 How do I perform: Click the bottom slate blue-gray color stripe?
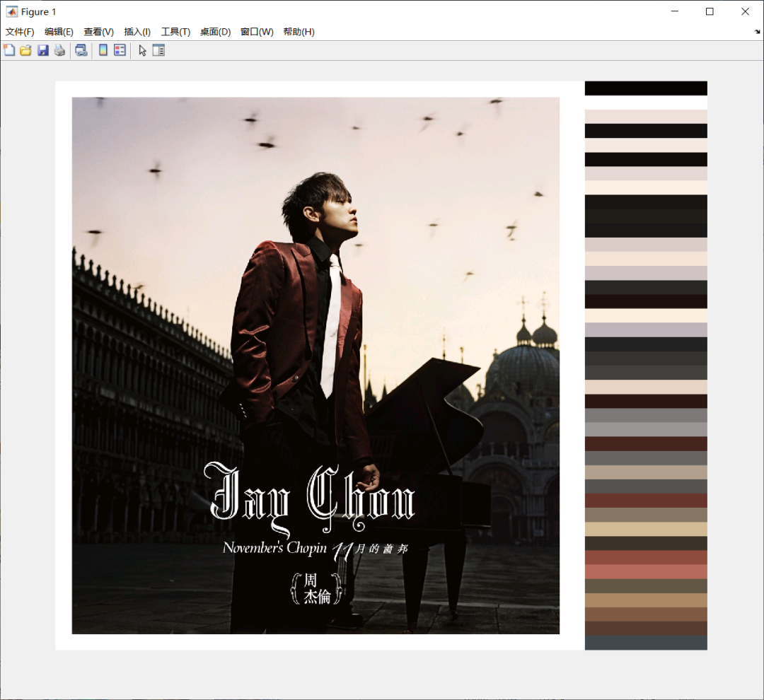click(646, 643)
